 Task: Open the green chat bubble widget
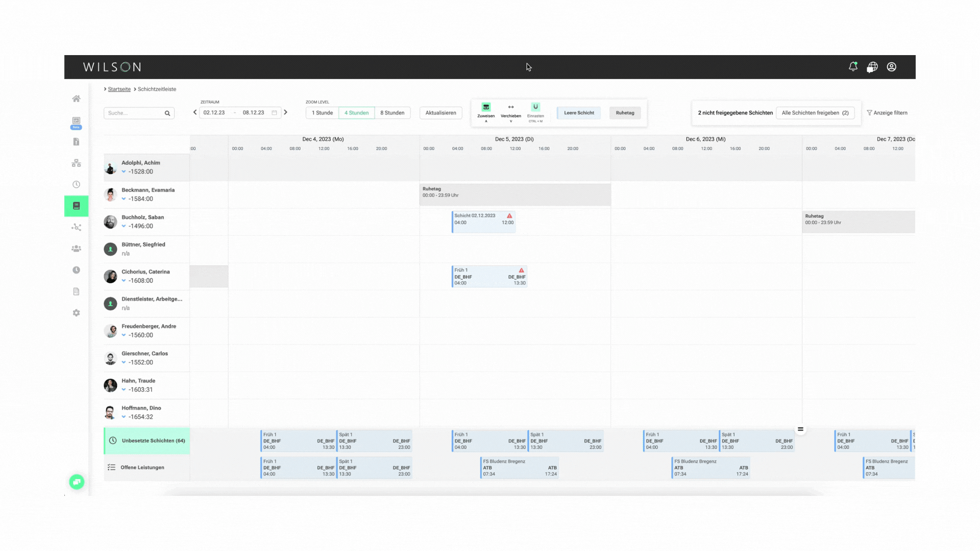pos(77,482)
